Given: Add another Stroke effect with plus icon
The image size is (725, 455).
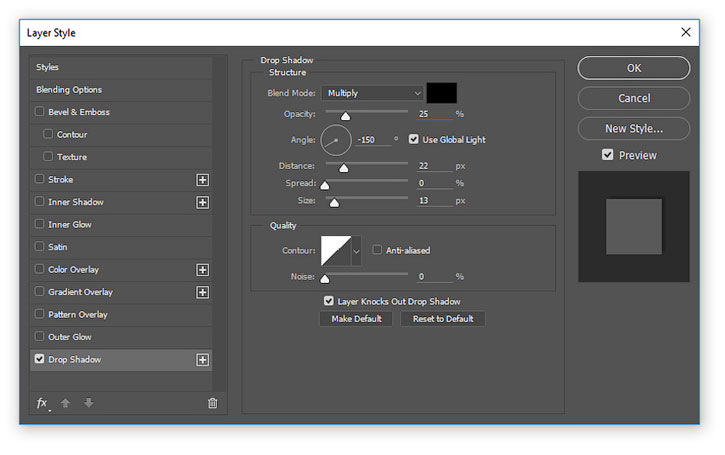Looking at the screenshot, I should [203, 180].
